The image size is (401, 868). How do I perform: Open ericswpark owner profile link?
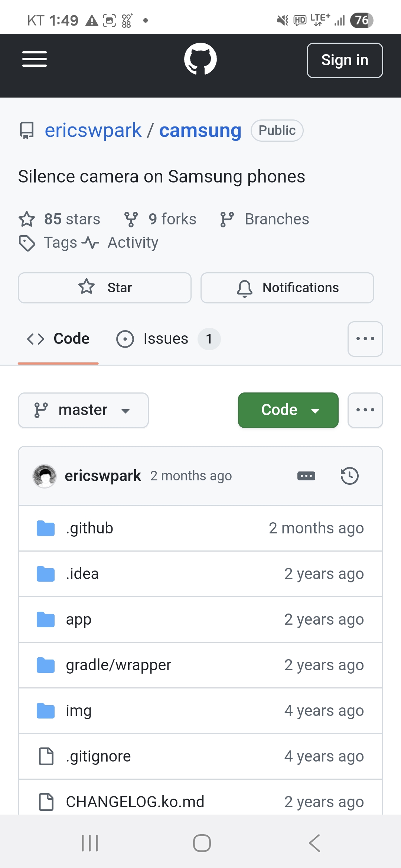[x=93, y=130]
